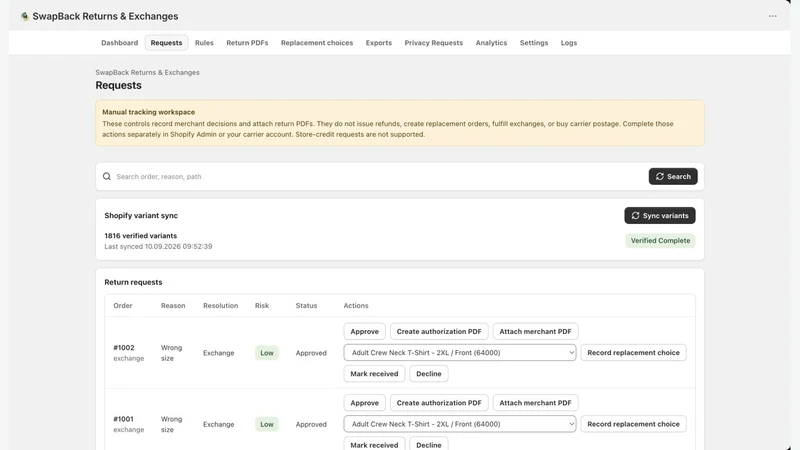
Task: Click the Verified Complete status badge
Action: tap(660, 241)
